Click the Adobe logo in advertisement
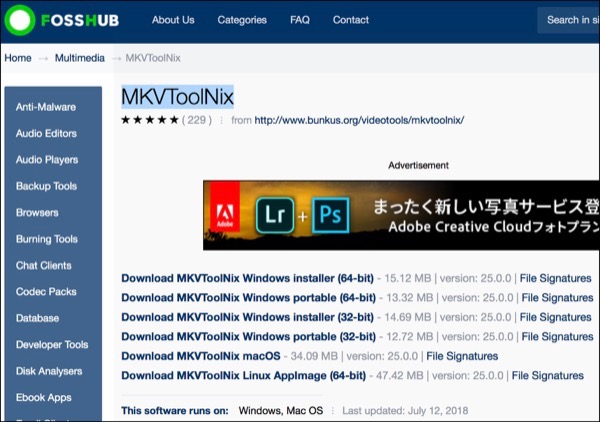600x422 pixels. 225,207
